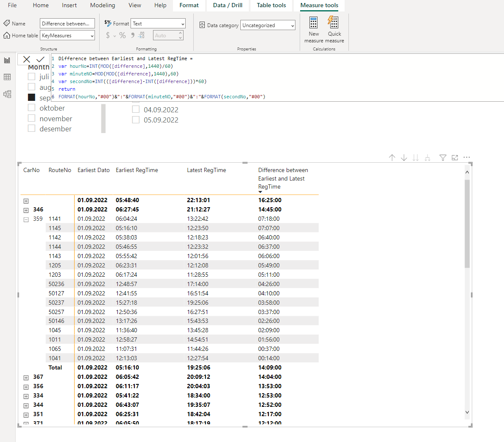Viewport: 504px width, 442px height.
Task: Click the Latest RegTime column header
Action: [206, 170]
